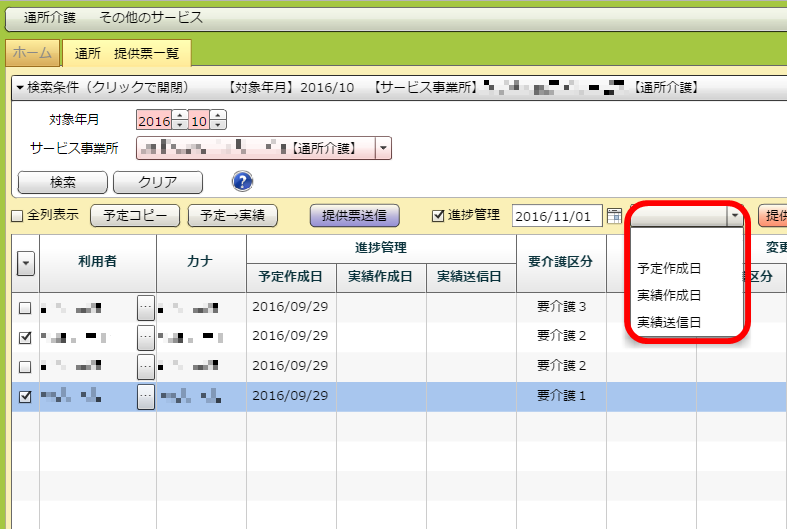Toggle the 全列表示 checkbox
Image resolution: width=787 pixels, height=529 pixels.
16,216
